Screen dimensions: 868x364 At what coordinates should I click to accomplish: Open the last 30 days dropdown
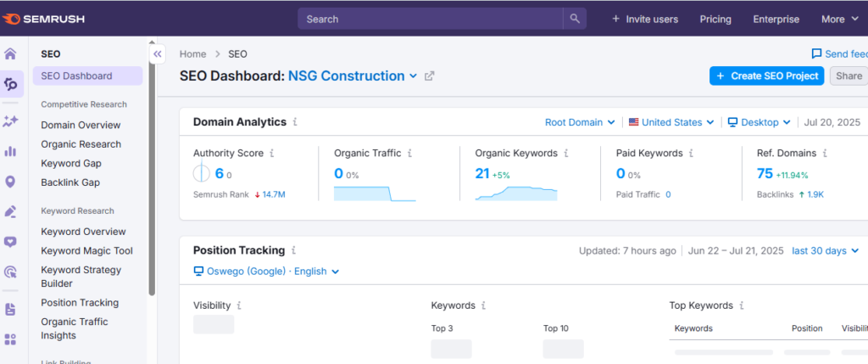click(825, 251)
